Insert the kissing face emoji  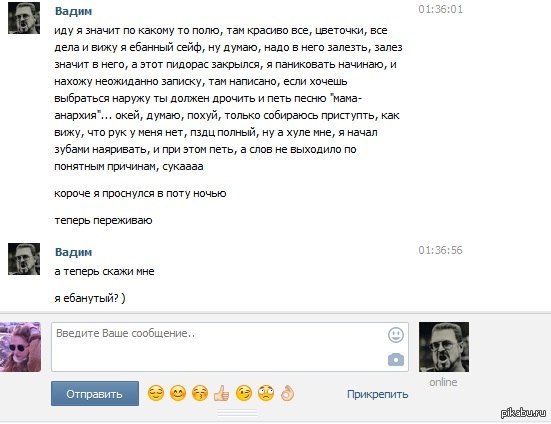(200, 393)
